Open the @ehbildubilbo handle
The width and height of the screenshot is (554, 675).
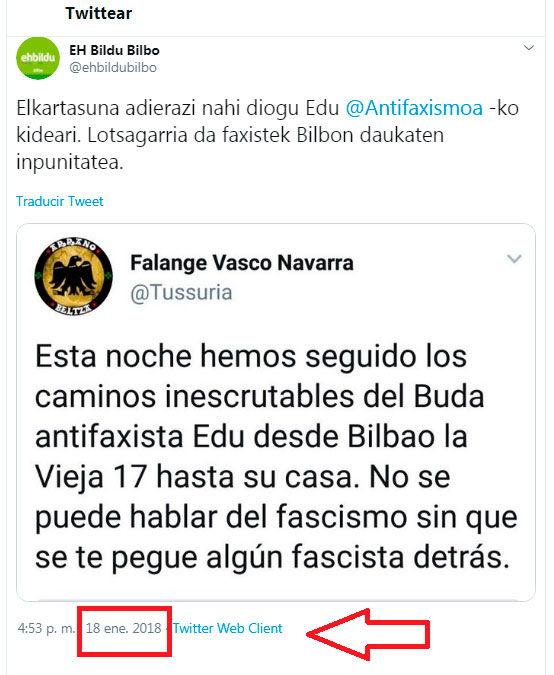tap(113, 68)
